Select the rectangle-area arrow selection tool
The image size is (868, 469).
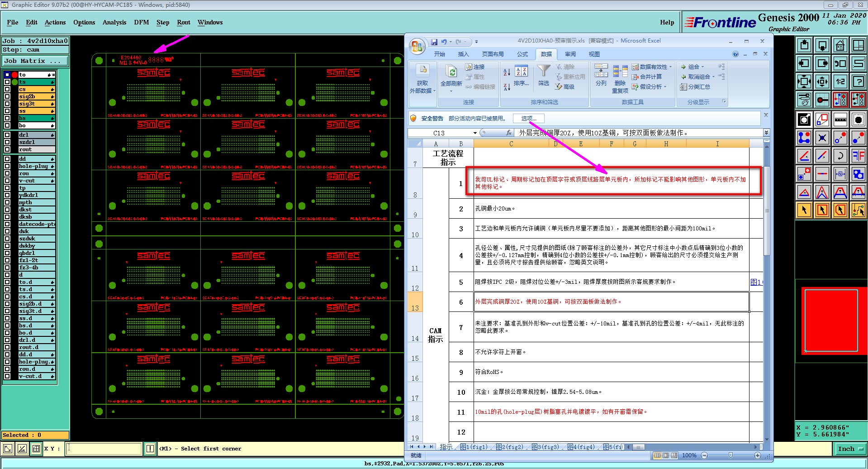[x=822, y=210]
